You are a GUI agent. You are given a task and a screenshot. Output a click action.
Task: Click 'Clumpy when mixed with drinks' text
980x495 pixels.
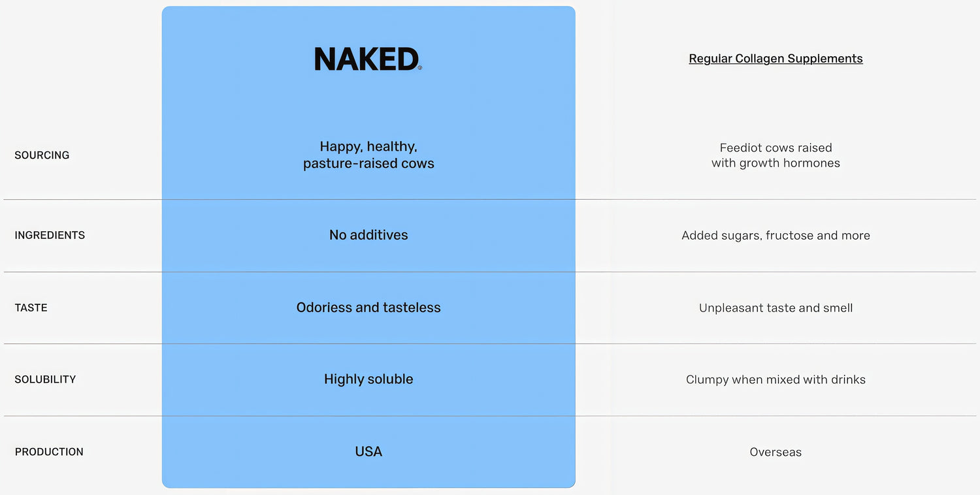pyautogui.click(x=776, y=380)
